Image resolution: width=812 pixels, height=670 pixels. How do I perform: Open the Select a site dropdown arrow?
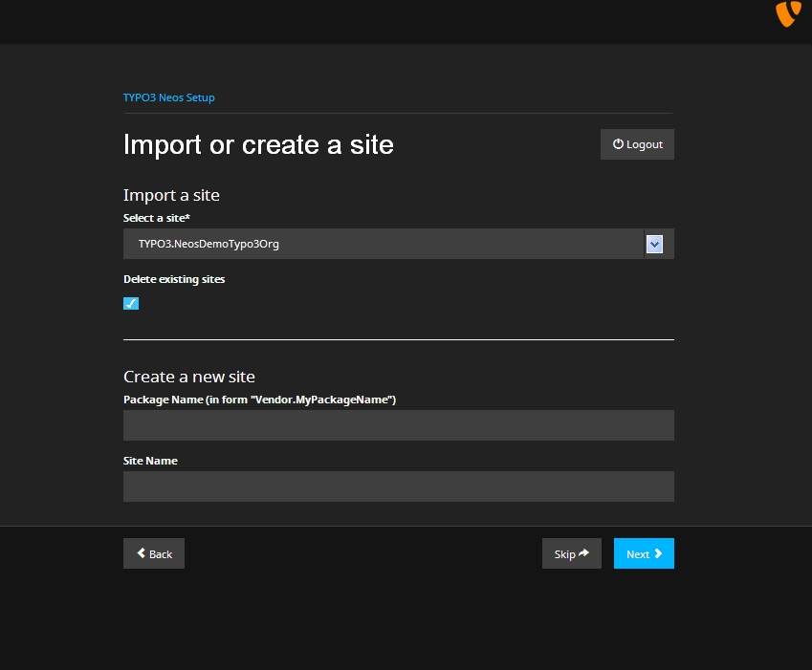[654, 244]
